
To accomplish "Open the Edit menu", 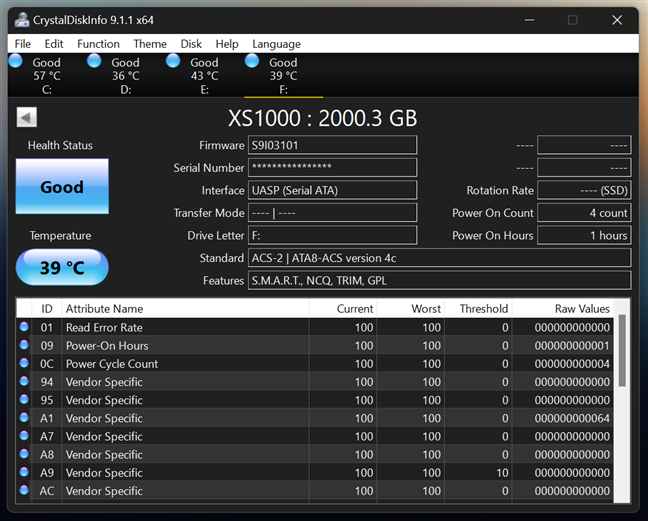I will click(x=54, y=44).
